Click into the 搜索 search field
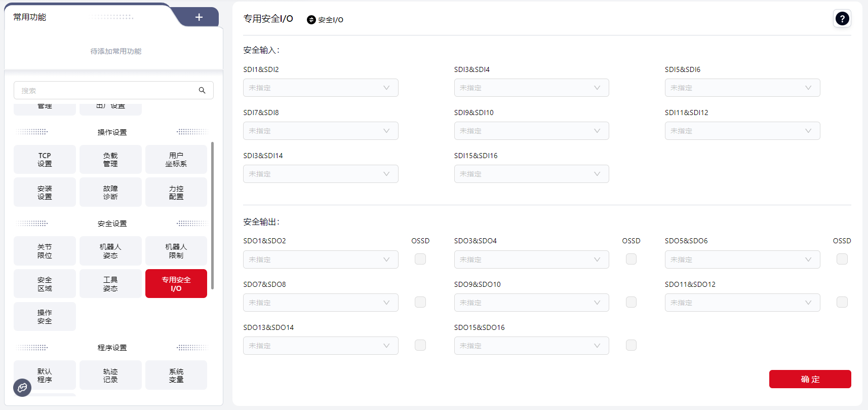This screenshot has width=868, height=410. point(106,90)
